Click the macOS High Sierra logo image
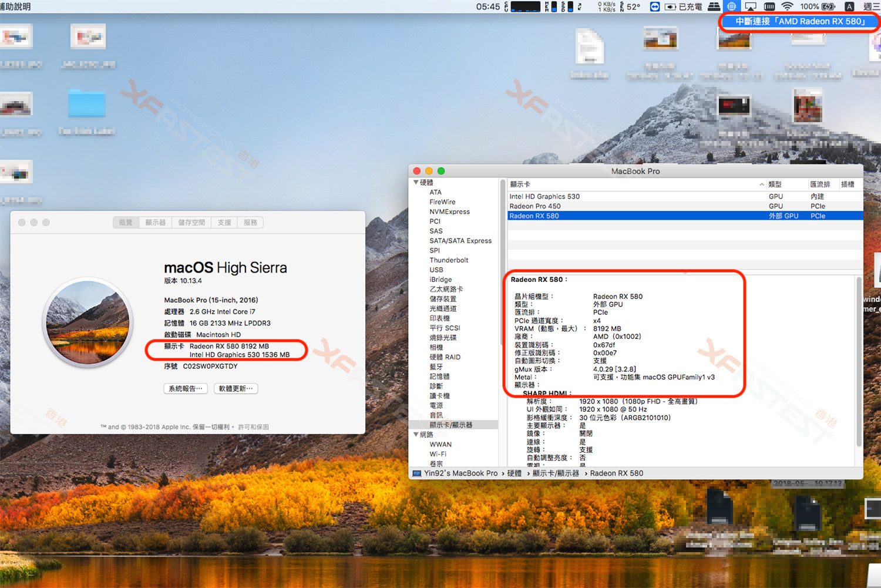 tap(88, 322)
